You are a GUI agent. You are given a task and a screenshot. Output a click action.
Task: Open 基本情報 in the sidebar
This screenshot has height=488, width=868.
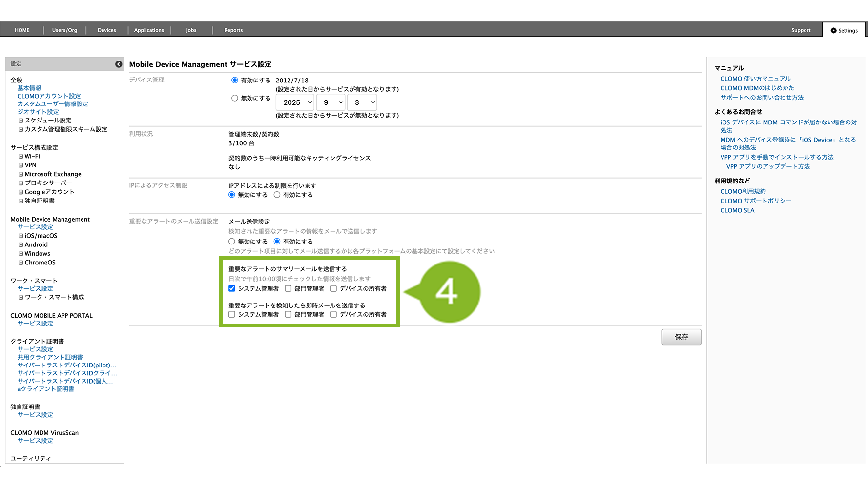pyautogui.click(x=29, y=88)
